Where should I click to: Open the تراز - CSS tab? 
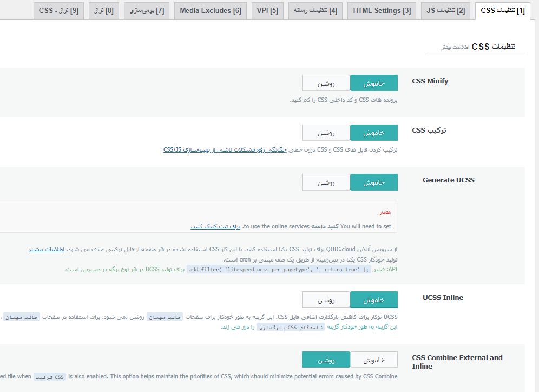pyautogui.click(x=58, y=10)
